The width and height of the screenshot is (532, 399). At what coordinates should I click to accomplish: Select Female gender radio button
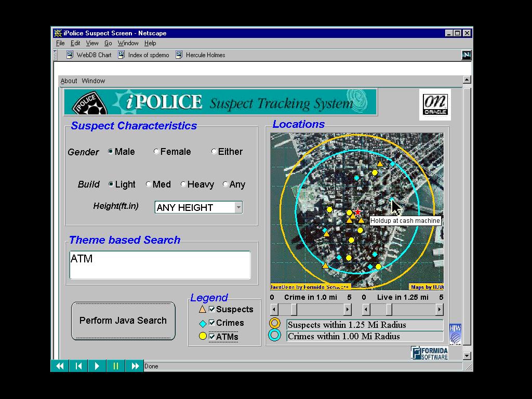click(156, 151)
